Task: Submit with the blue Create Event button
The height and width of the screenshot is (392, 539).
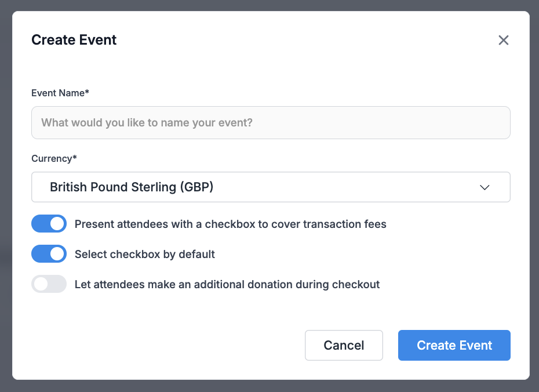Action: point(454,345)
